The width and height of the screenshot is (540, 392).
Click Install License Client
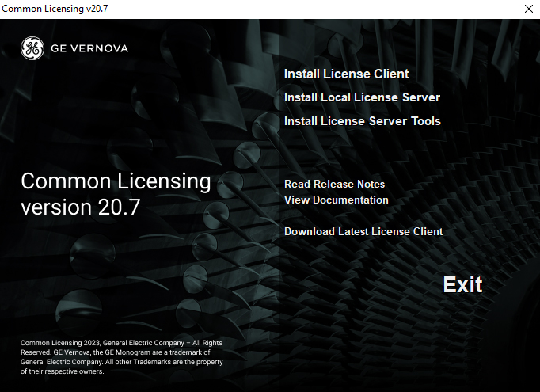point(346,74)
